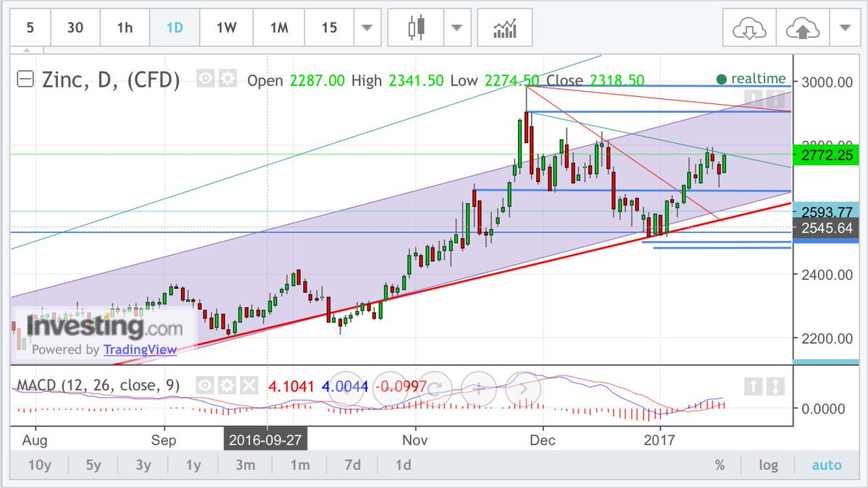Click the cloud download icon

click(x=749, y=27)
